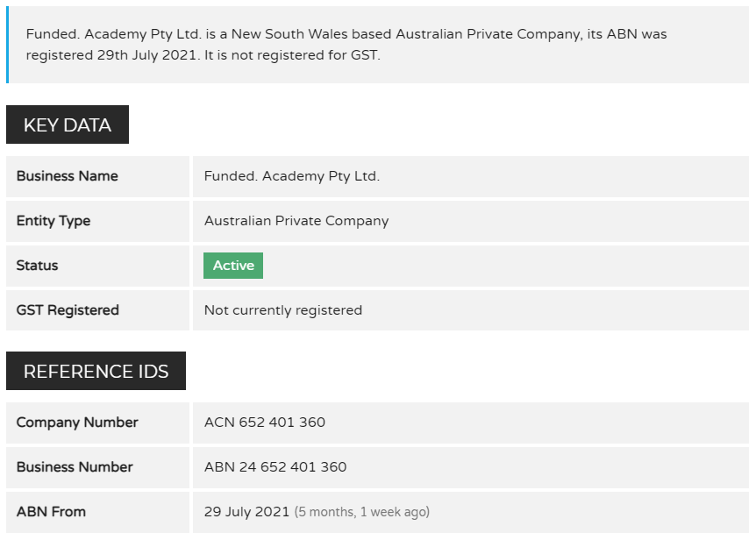Click the '5 months, 1 week ago' note
The width and height of the screenshot is (756, 540).
[361, 512]
